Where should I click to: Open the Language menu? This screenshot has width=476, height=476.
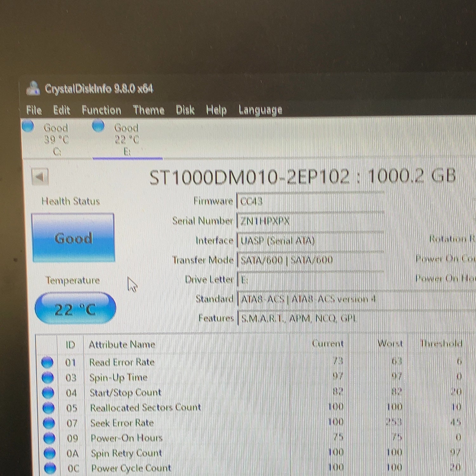click(260, 110)
